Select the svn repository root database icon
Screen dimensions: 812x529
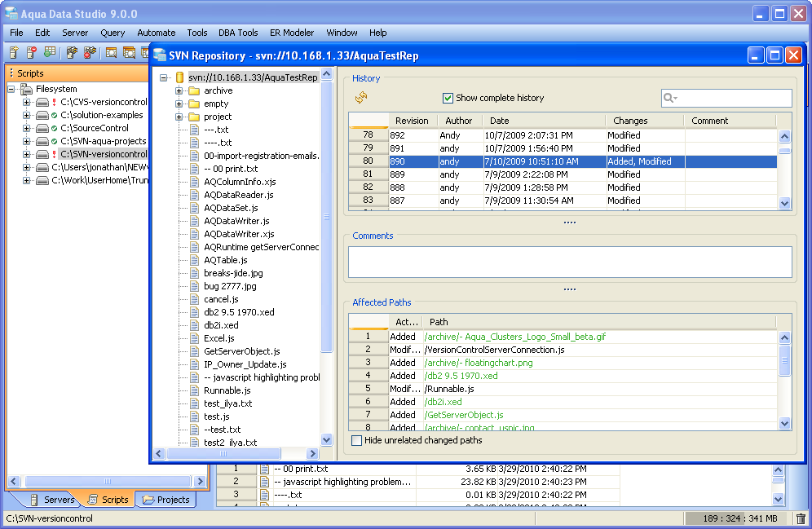(179, 77)
